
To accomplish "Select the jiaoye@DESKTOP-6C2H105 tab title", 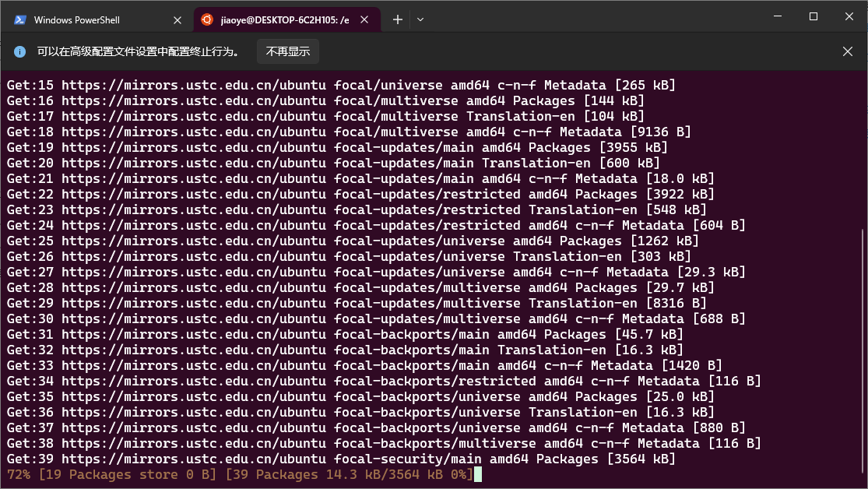I will [x=285, y=19].
